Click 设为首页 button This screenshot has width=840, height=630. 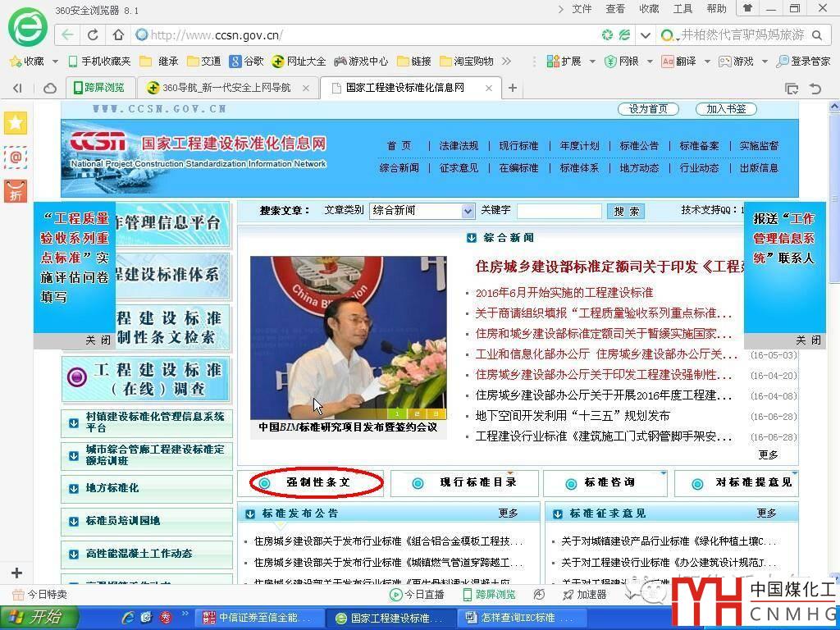[648, 109]
